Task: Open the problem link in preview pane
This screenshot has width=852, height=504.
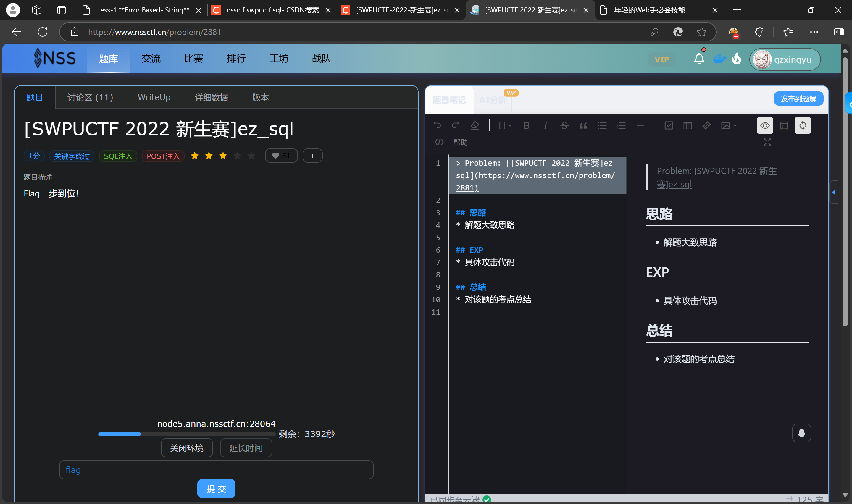Action: tap(717, 177)
